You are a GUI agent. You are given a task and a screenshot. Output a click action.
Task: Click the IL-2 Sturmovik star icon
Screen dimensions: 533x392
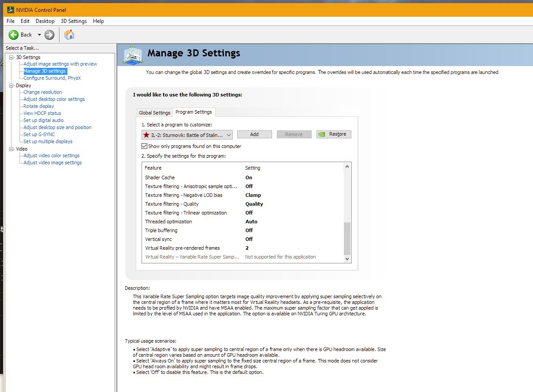point(146,135)
